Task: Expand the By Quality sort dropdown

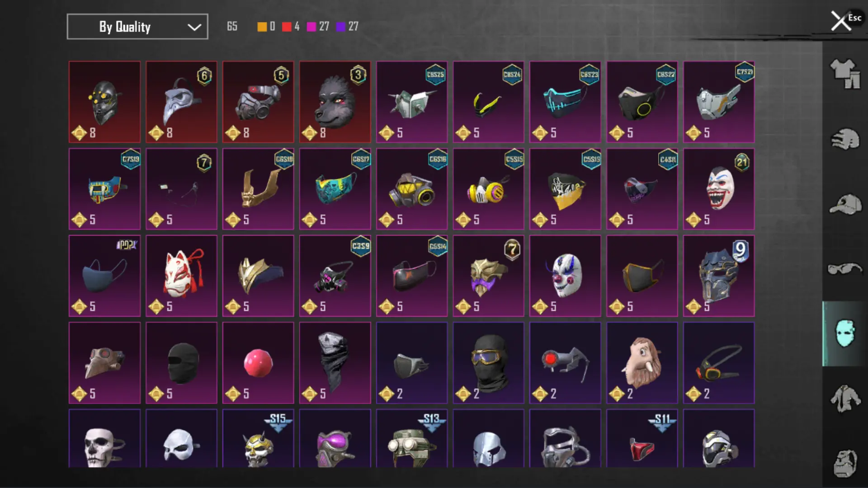Action: point(137,27)
